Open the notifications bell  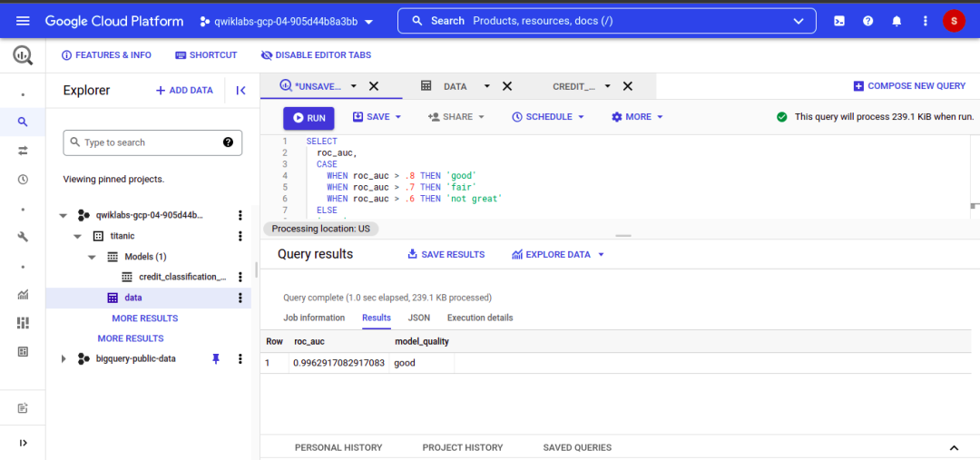(897, 21)
